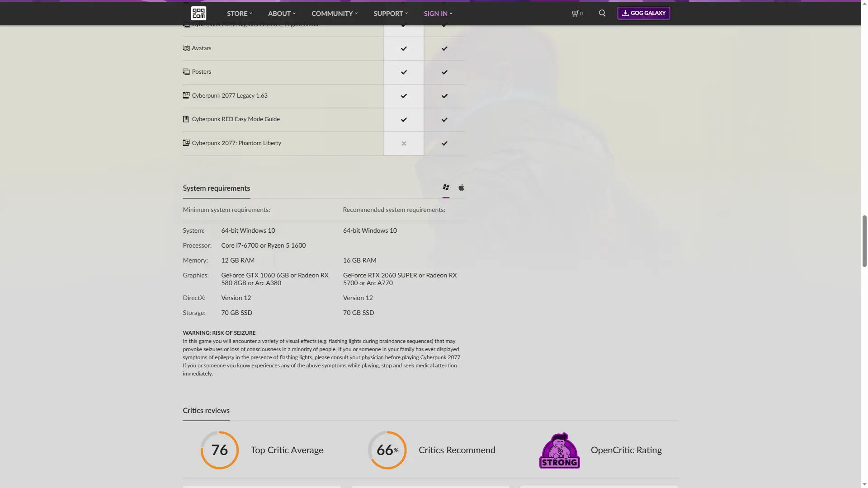Open the SIGN IN menu
868x488 pixels.
click(438, 14)
